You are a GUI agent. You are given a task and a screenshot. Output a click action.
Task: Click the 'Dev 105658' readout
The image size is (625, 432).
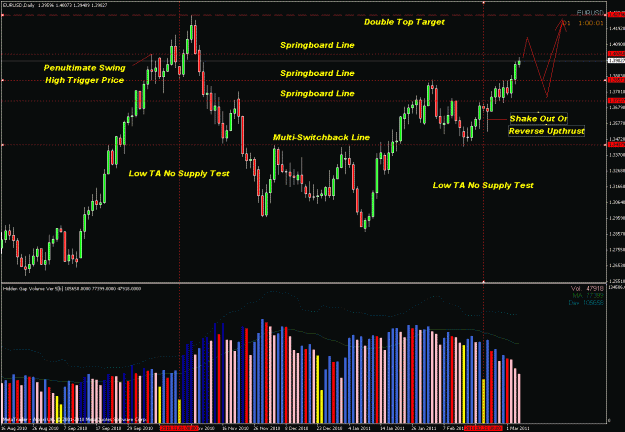tap(586, 303)
